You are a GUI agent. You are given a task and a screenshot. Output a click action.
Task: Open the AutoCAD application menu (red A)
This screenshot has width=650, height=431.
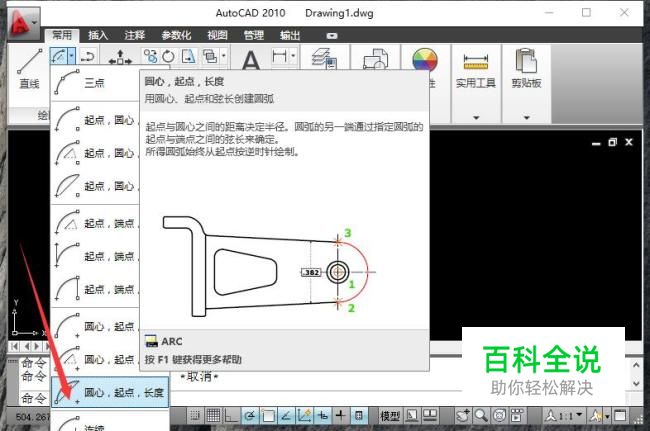[19, 22]
